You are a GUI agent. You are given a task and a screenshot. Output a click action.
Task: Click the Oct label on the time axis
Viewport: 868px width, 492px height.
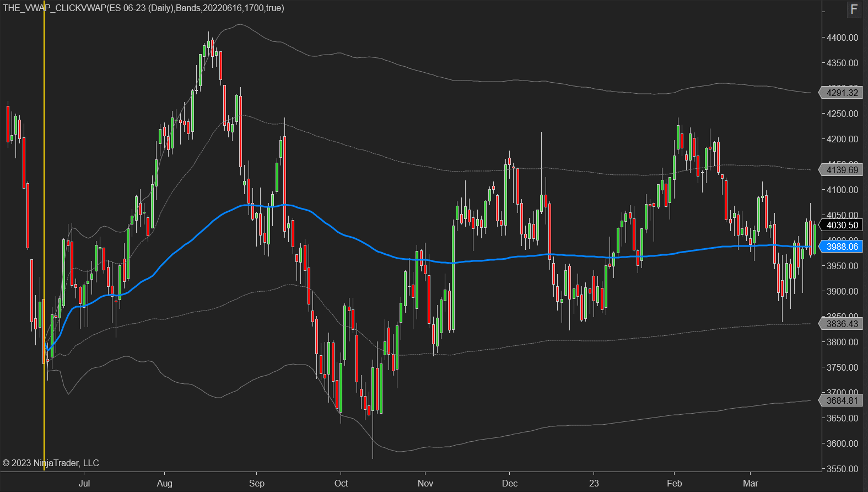pos(341,483)
